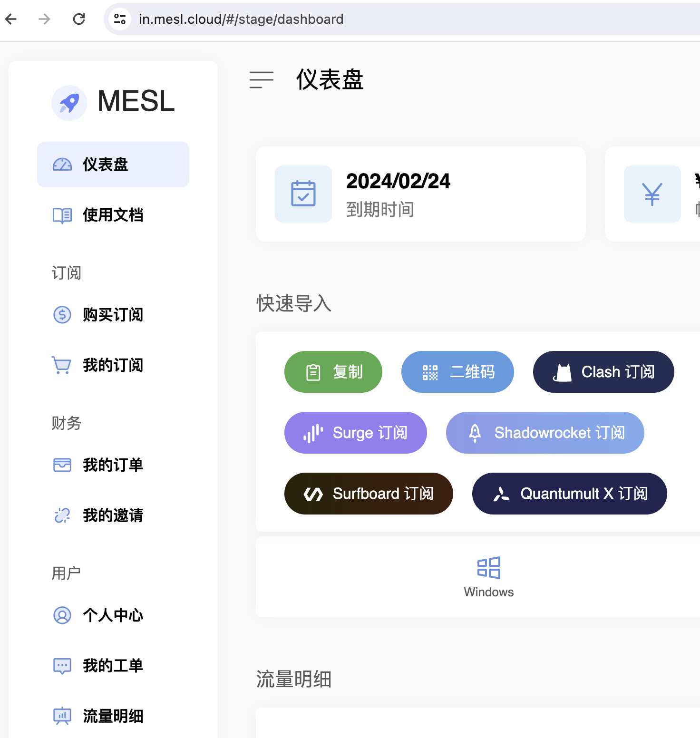Copy subscription link with 复制 button

coord(333,372)
